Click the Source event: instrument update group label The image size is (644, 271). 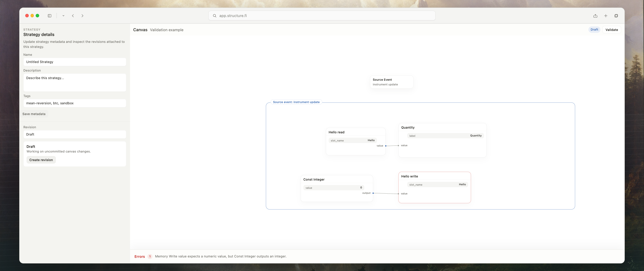pos(296,102)
